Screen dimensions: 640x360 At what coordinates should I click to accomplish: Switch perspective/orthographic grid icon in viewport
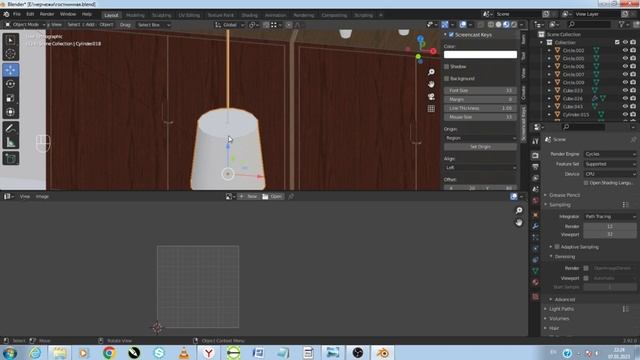(431, 109)
